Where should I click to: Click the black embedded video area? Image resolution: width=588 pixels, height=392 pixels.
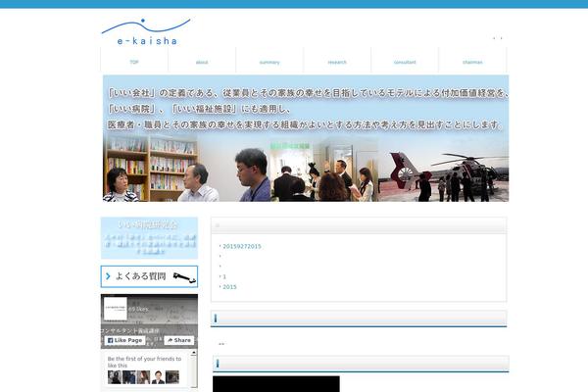pos(276,384)
